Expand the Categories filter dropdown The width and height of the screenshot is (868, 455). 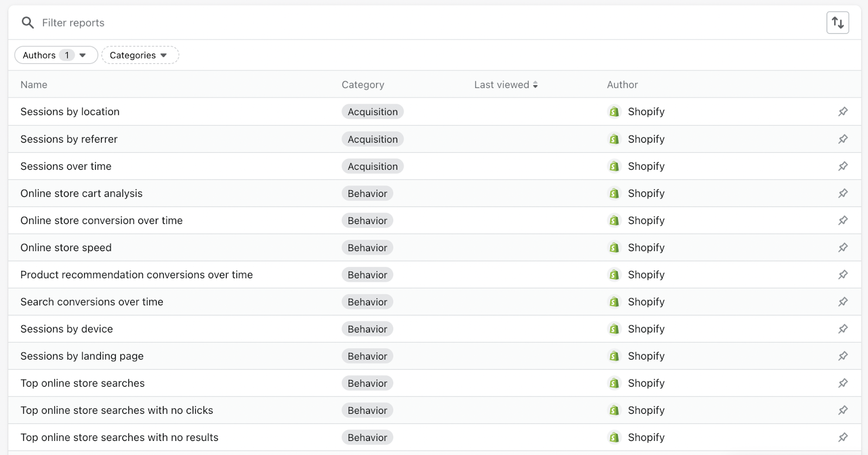139,55
